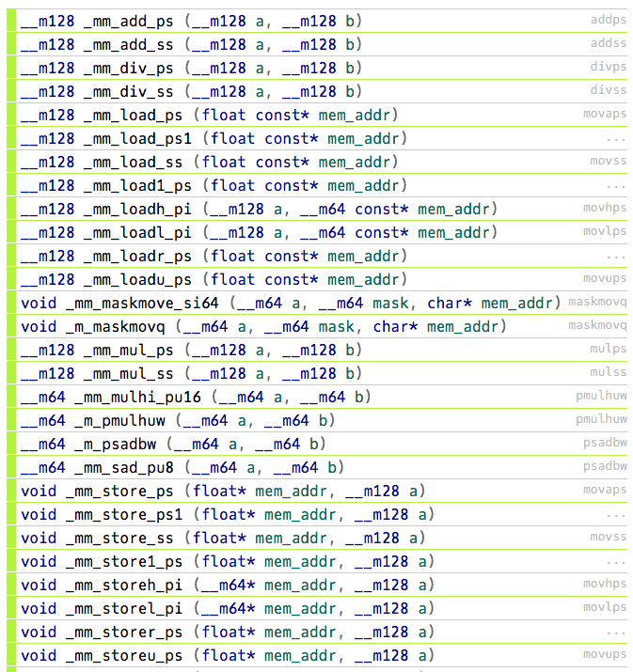
Task: Open the _mm_store_ps entry
Action: click(317, 492)
